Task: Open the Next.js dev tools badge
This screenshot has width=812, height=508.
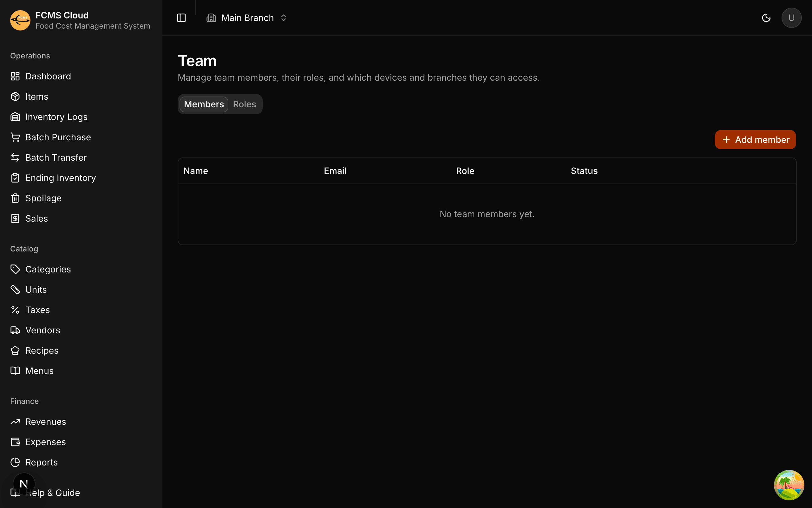Action: pos(24,484)
